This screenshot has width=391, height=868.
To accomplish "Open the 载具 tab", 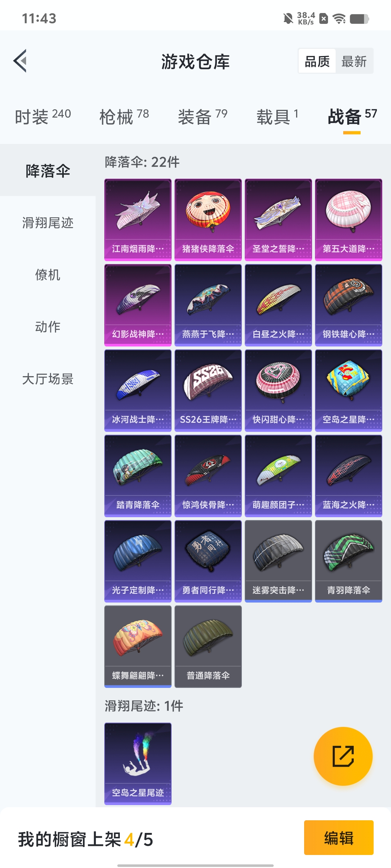I will tap(278, 116).
